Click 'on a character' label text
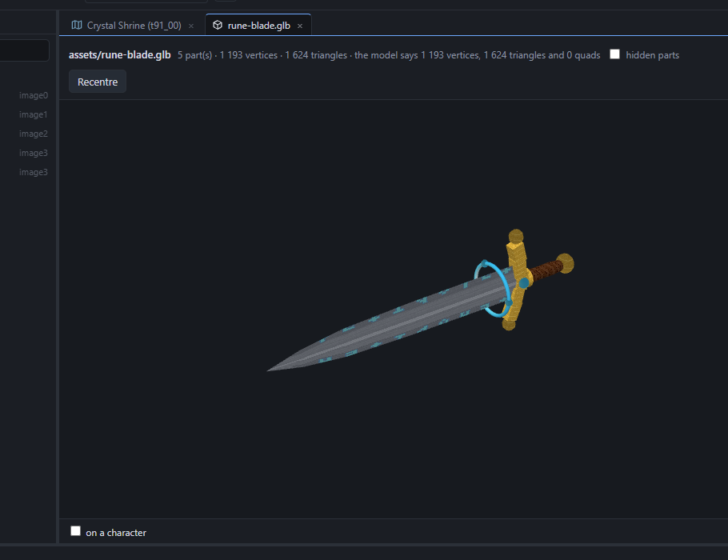Image resolution: width=728 pixels, height=560 pixels. (x=116, y=533)
